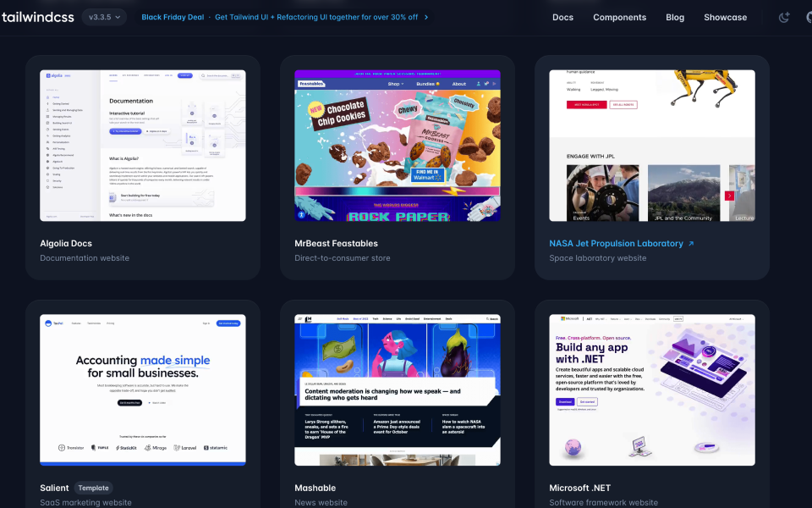Open the Algolia Docs showcase preview
812x508 pixels.
click(142, 146)
